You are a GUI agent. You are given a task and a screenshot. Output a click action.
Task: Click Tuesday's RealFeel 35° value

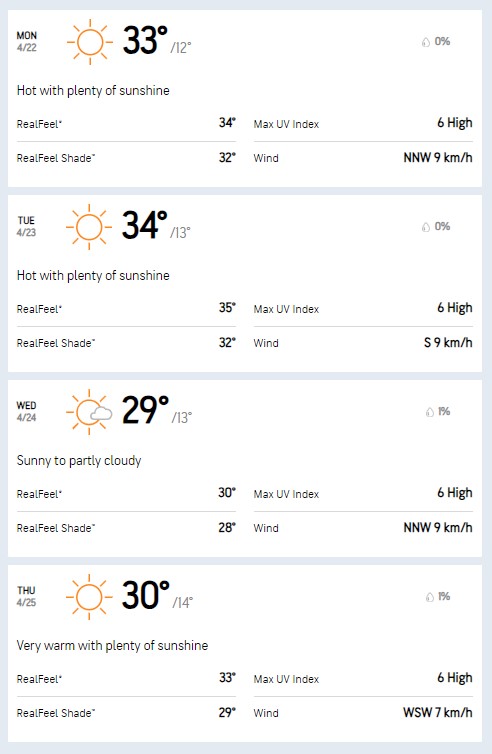coord(227,308)
